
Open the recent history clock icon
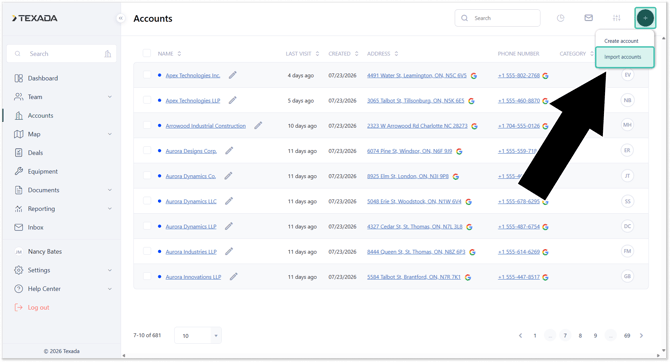[560, 18]
